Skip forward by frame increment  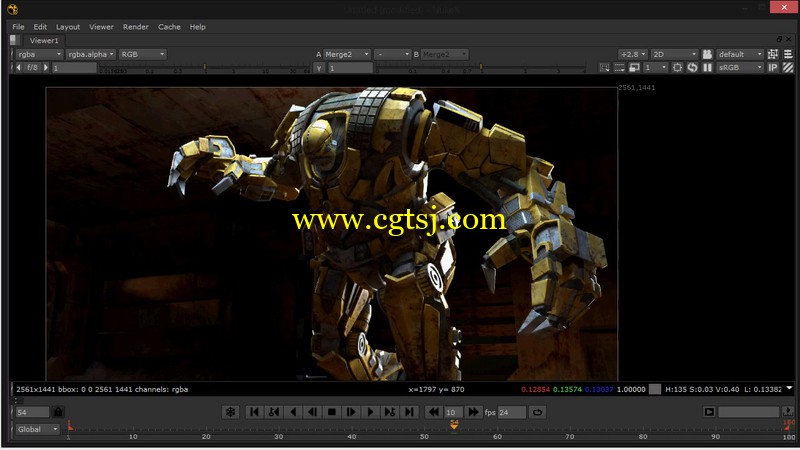(x=473, y=412)
